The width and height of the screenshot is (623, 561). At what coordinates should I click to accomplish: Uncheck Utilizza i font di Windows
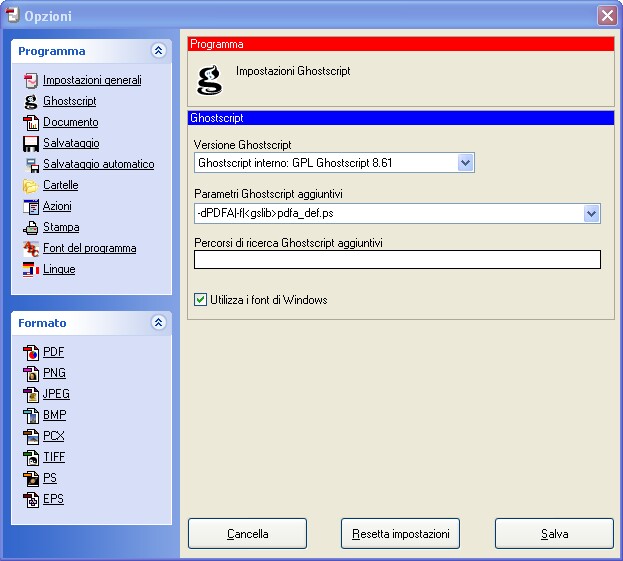200,300
